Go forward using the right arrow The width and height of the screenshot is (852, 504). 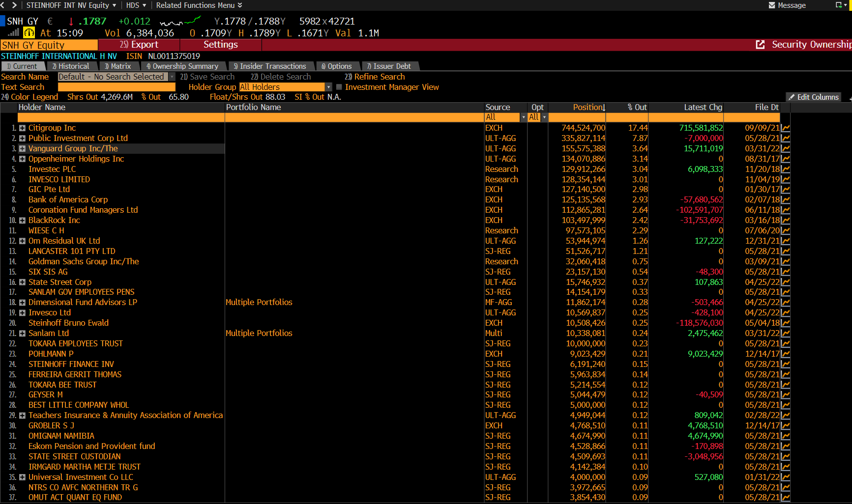click(x=14, y=5)
